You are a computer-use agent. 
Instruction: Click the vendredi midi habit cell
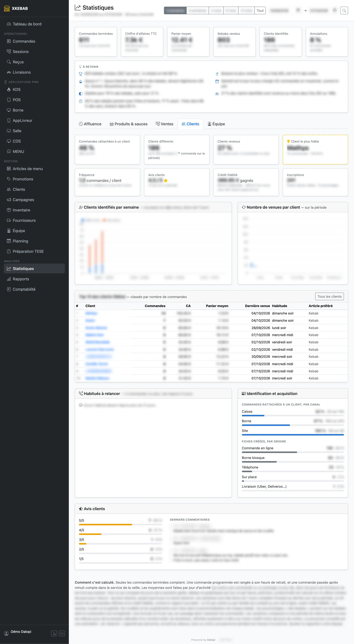point(282,350)
